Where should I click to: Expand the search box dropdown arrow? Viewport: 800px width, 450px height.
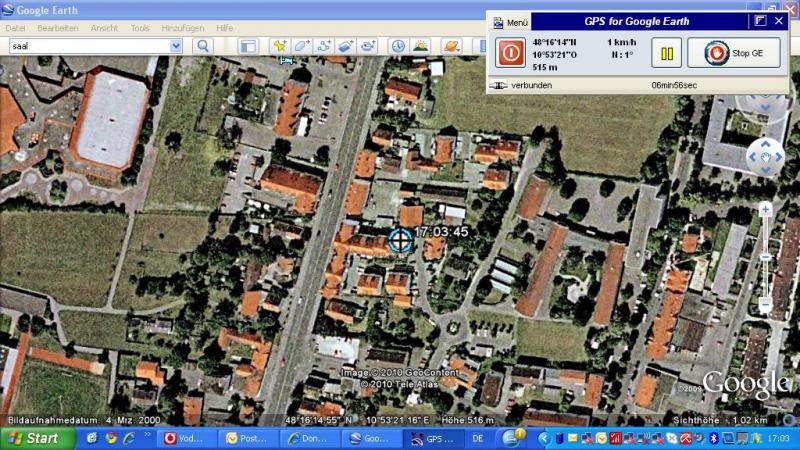click(176, 46)
